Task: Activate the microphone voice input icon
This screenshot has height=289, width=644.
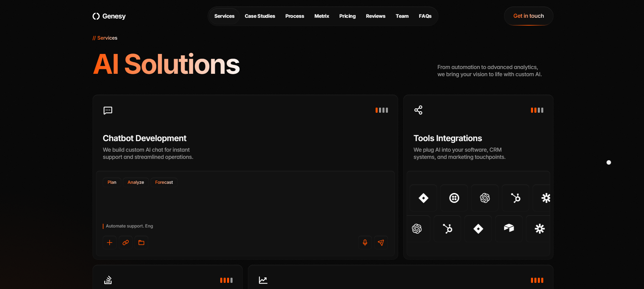Action: (x=365, y=243)
